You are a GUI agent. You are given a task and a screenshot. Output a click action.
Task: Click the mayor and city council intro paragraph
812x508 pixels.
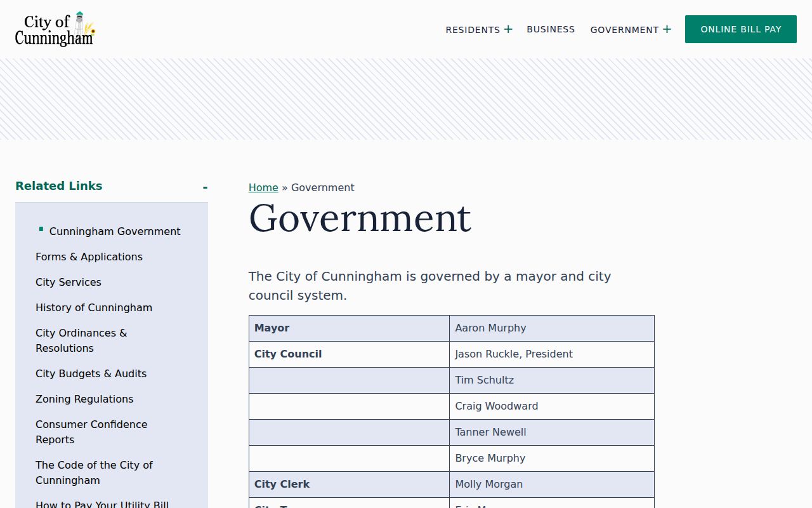coord(429,286)
